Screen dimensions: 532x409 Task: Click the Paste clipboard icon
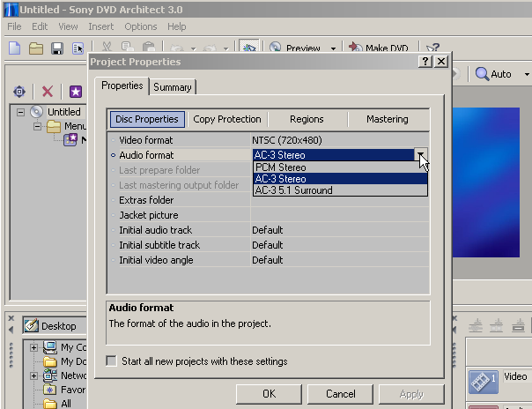[149, 47]
